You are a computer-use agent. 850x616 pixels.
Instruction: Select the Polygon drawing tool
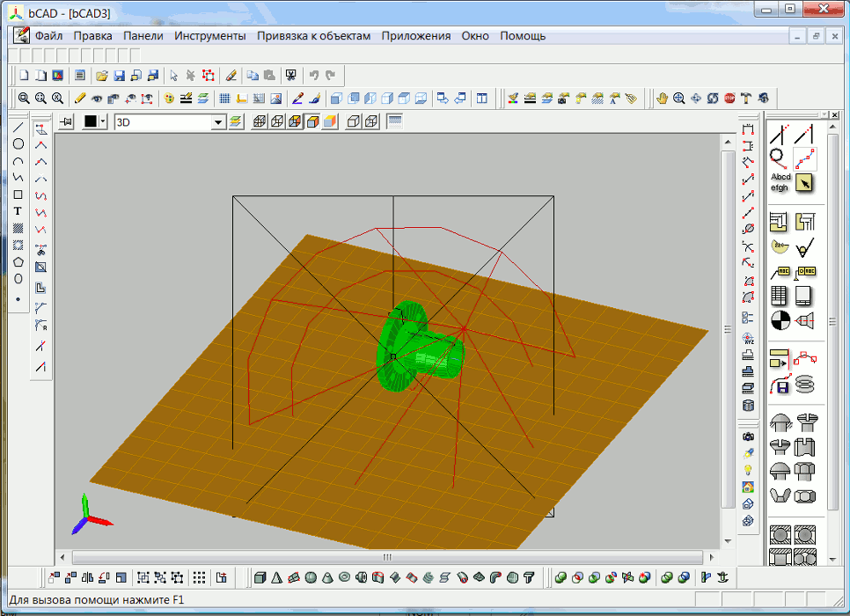18,262
